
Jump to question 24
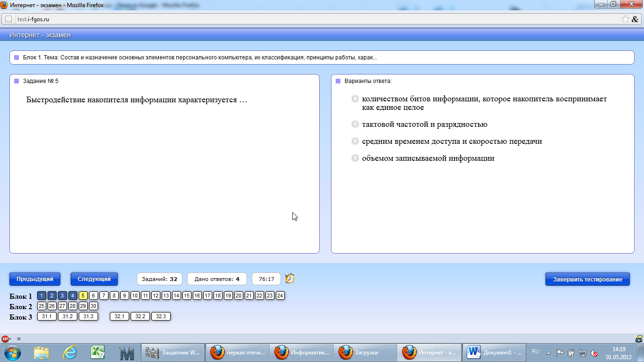(280, 296)
